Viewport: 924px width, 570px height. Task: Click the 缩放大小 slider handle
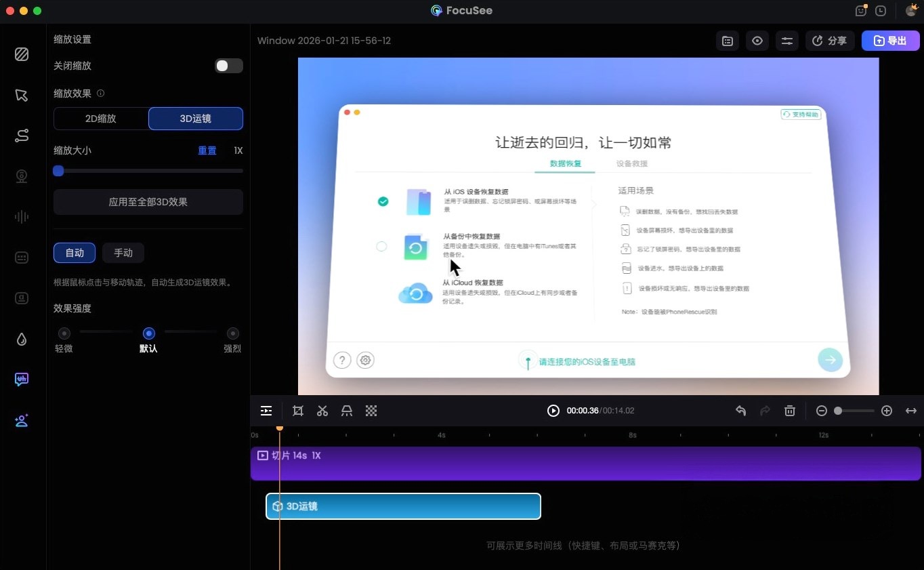click(58, 171)
